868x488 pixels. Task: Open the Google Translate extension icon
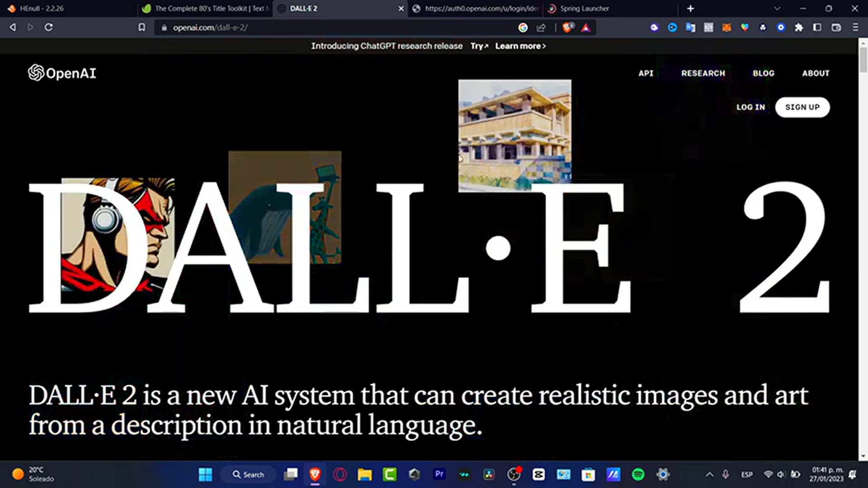pyautogui.click(x=690, y=28)
